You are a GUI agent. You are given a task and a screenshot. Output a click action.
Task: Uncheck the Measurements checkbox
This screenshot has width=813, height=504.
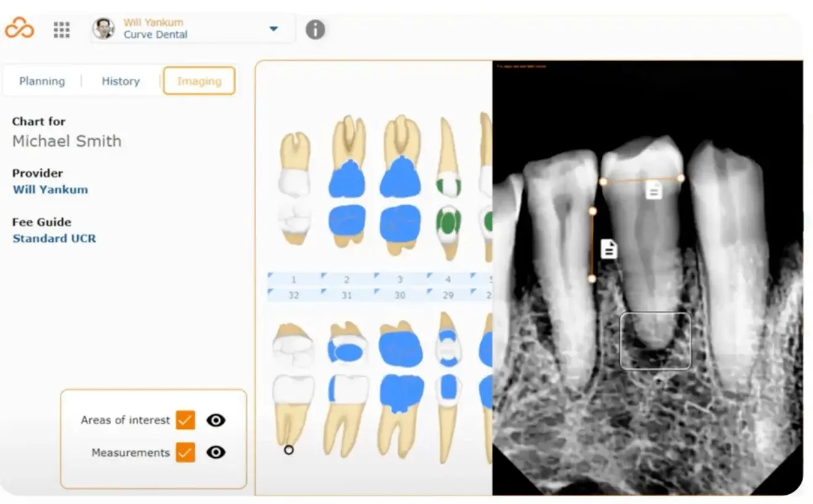click(185, 453)
